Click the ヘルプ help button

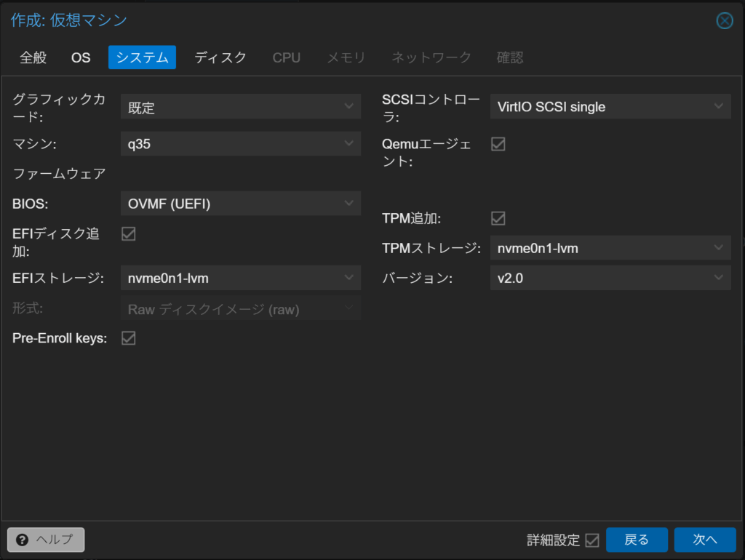pos(46,540)
